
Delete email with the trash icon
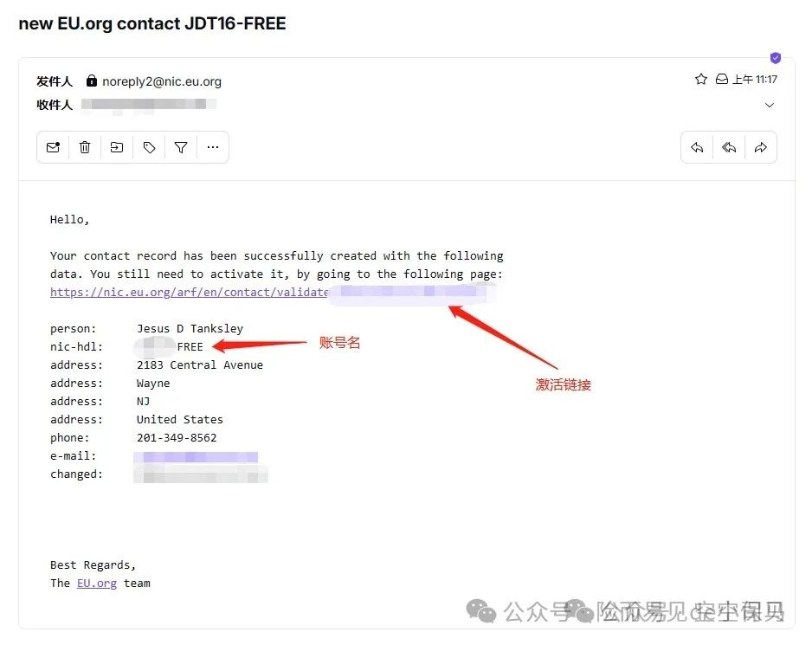85,148
